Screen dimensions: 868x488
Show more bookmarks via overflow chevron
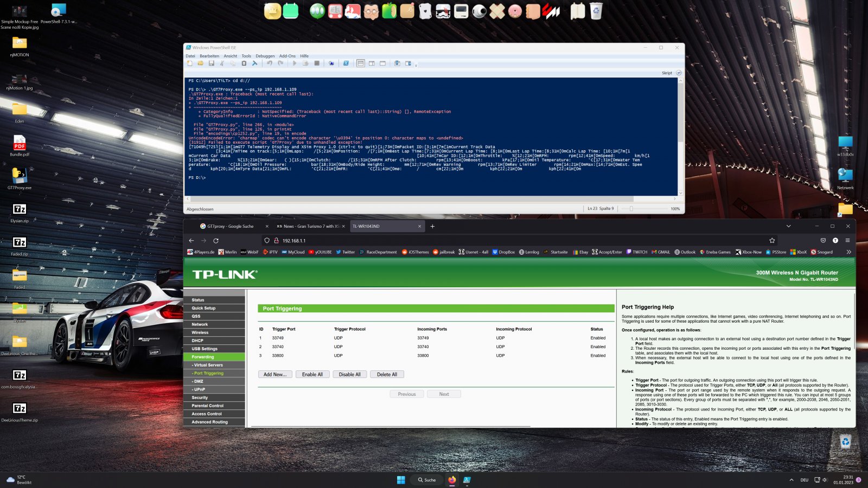coord(848,252)
